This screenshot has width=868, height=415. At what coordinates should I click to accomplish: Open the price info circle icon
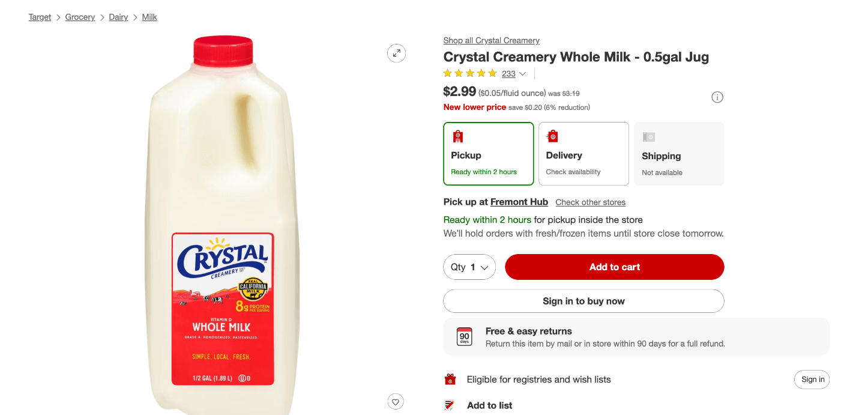717,97
